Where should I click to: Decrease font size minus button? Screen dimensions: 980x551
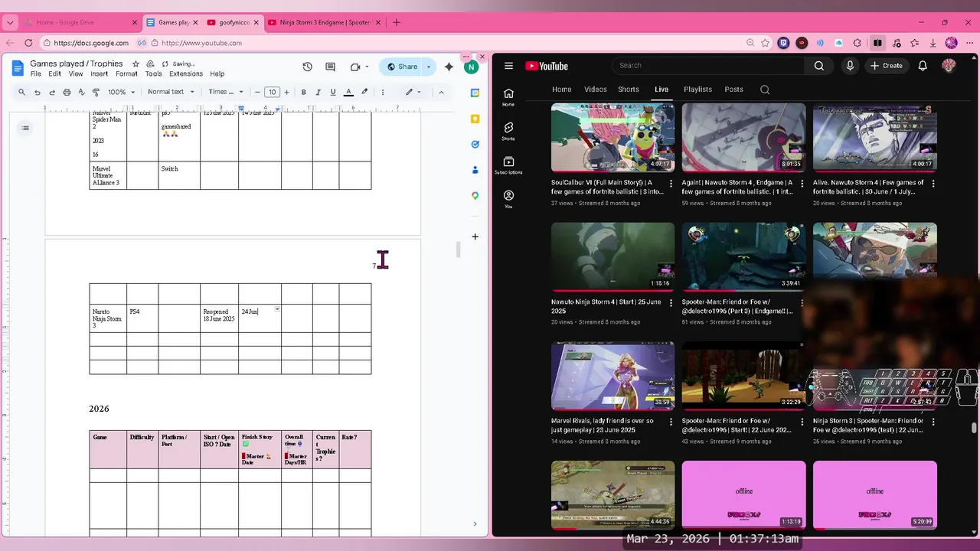(x=257, y=92)
